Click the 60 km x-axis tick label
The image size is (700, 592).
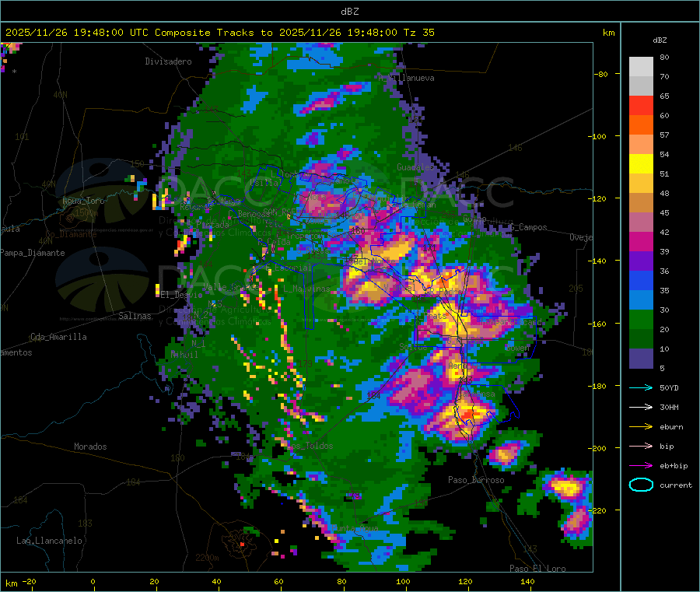pos(278,581)
